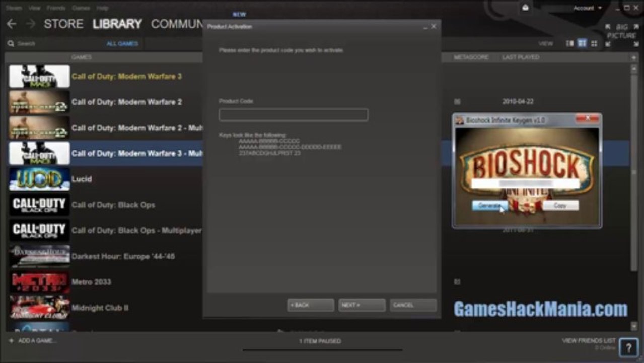Viewport: 644px width, 363px height.
Task: Minimize the Product Activation dialog
Action: 425,27
